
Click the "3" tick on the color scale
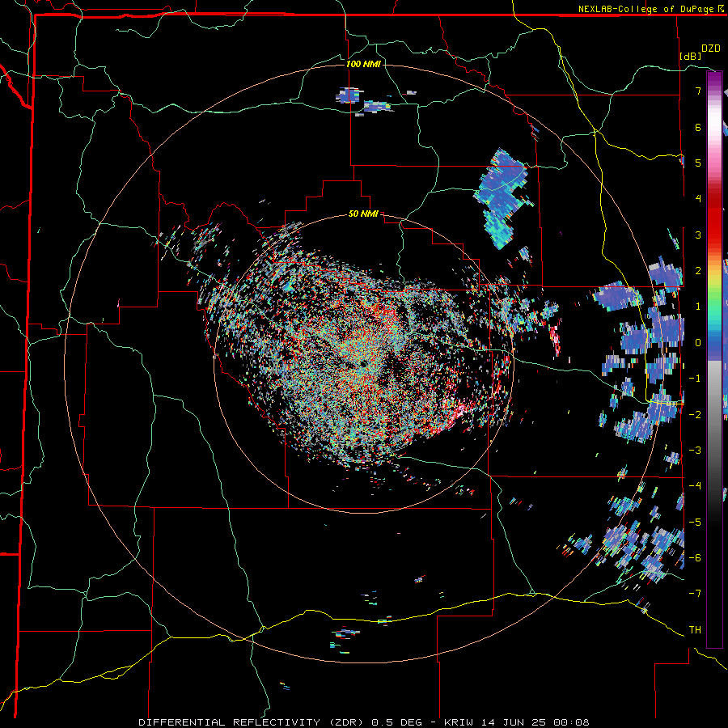click(698, 235)
